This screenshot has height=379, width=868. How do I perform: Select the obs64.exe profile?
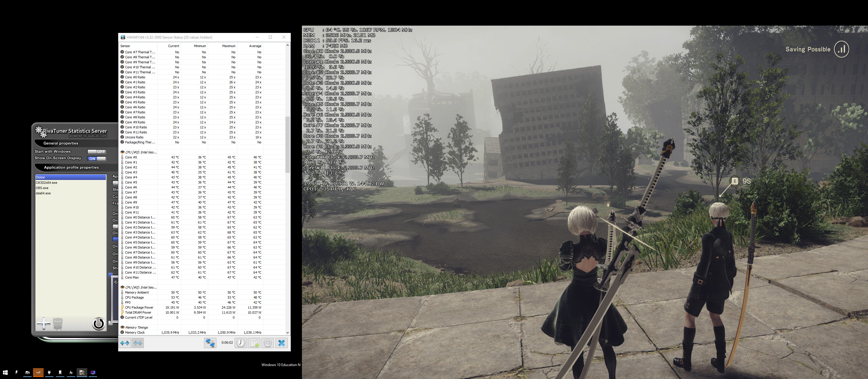click(43, 193)
